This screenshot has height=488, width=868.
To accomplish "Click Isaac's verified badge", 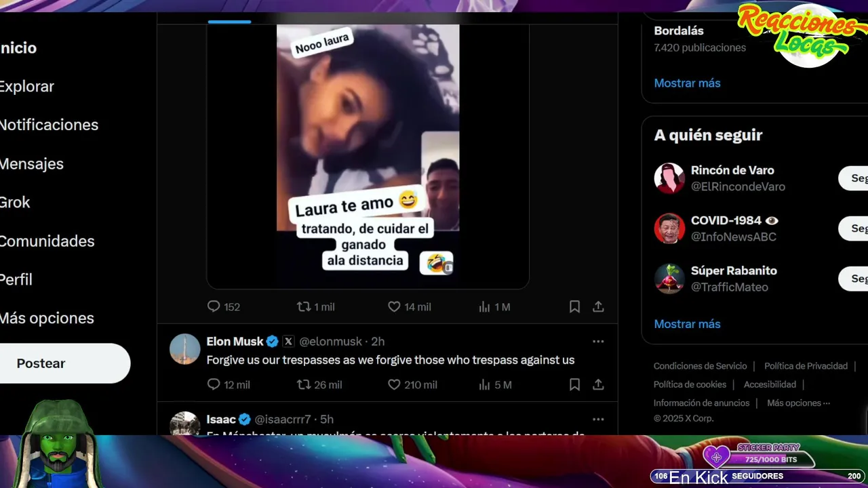I will click(245, 420).
